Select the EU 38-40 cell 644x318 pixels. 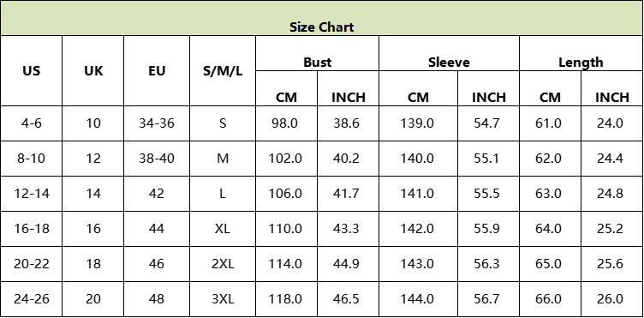point(157,159)
